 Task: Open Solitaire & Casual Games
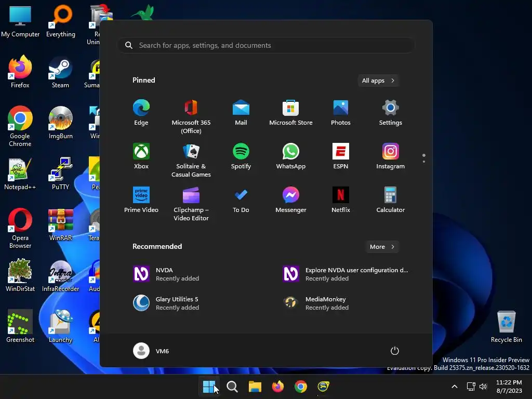click(x=191, y=161)
